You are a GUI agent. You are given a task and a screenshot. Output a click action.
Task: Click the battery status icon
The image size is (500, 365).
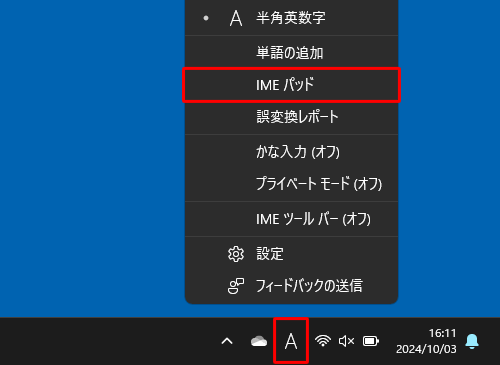click(371, 341)
